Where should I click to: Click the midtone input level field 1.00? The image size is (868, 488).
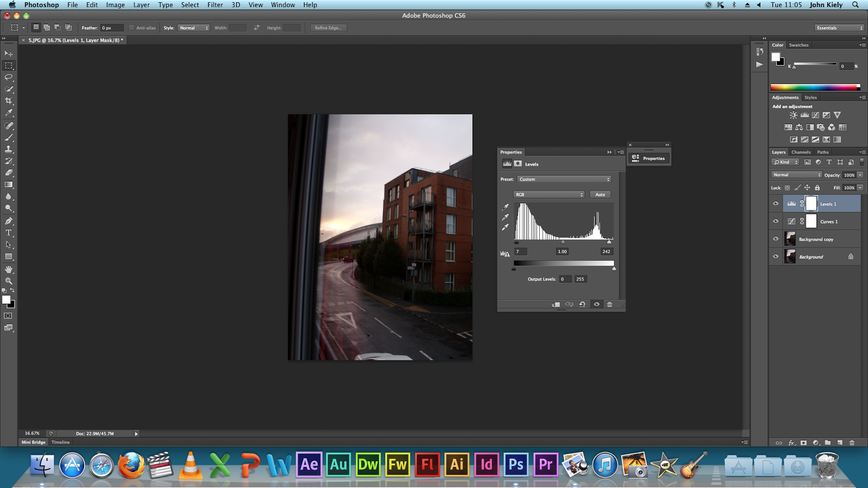coord(562,252)
